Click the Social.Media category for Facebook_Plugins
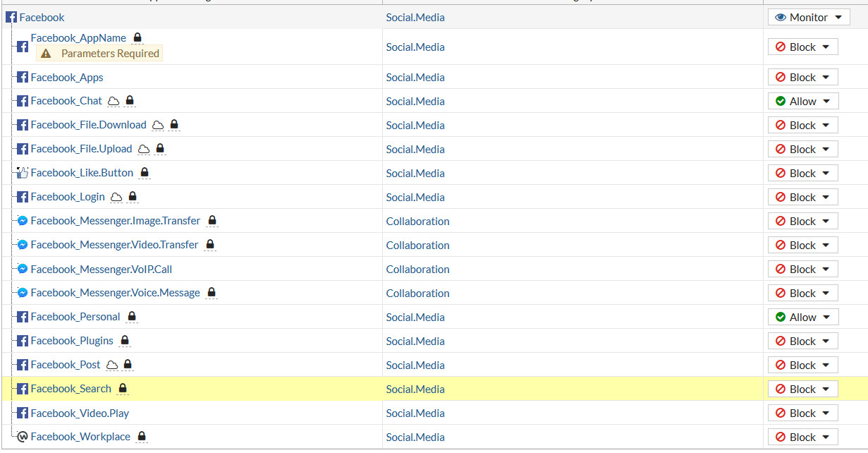The image size is (868, 453). click(415, 341)
